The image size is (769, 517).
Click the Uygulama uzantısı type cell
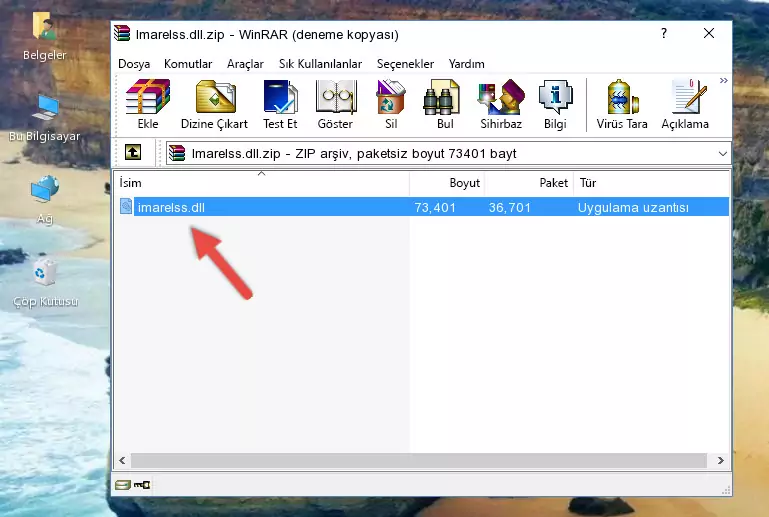[633, 207]
